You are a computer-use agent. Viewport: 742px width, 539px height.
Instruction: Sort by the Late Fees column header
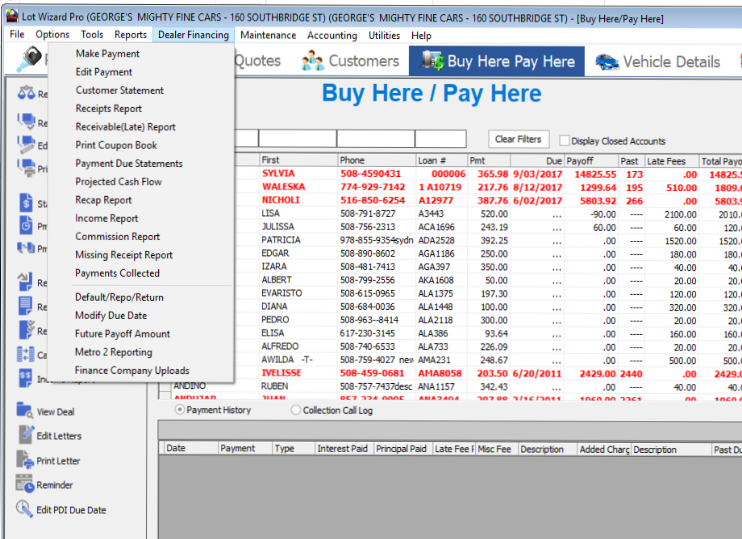click(672, 161)
